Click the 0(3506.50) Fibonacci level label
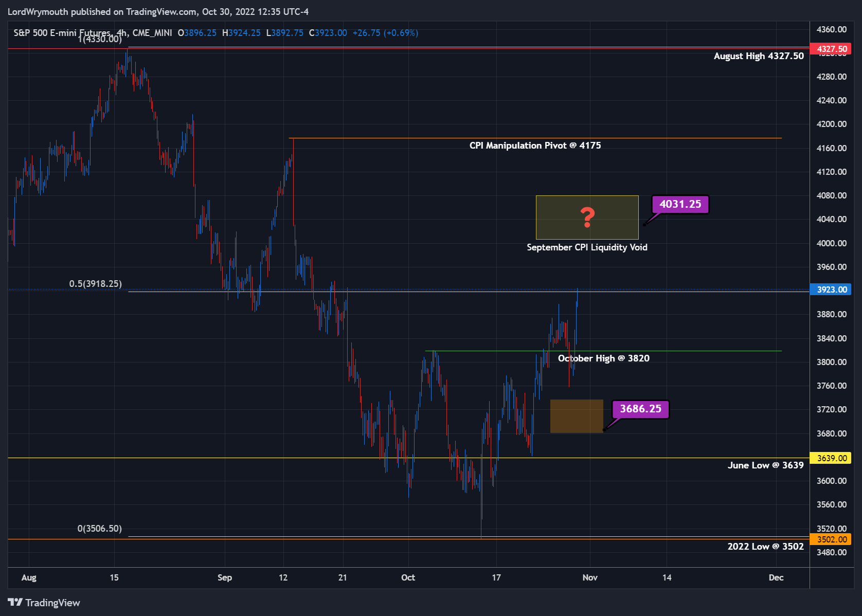Screen dimensions: 862x616 pos(100,529)
